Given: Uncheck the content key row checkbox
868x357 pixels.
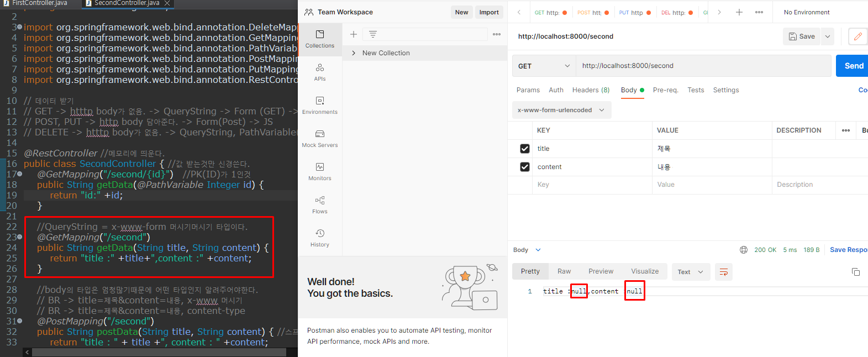Looking at the screenshot, I should click(525, 167).
